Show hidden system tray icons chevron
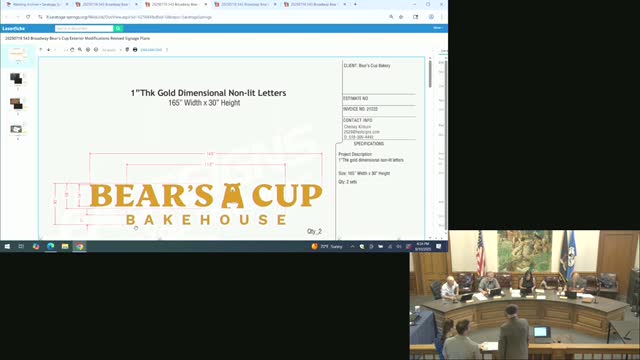Viewport: 640px width, 360px height. click(x=352, y=247)
